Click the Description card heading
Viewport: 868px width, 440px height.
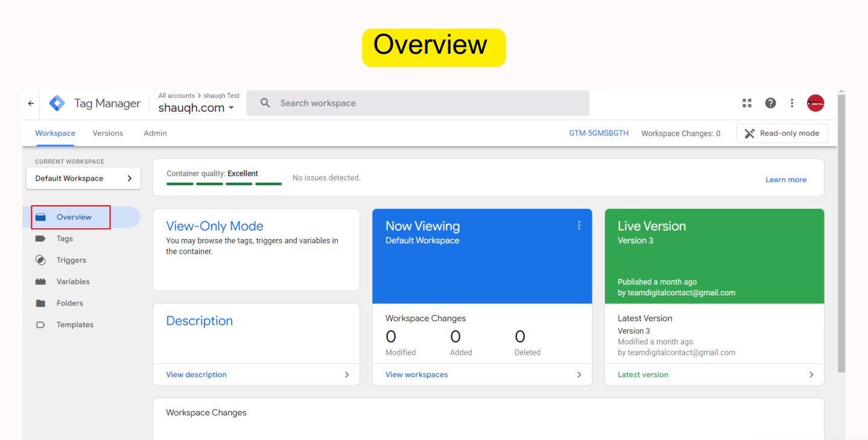tap(199, 321)
